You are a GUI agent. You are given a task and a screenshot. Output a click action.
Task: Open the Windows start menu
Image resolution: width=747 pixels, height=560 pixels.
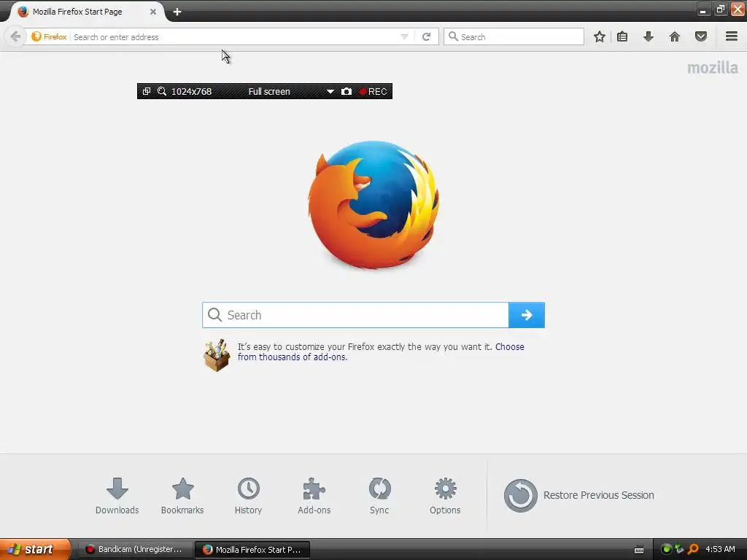tap(35, 549)
